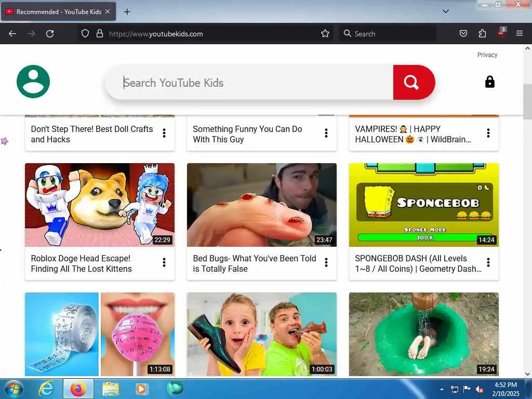The height and width of the screenshot is (399, 532).
Task: Open Windows Explorer folder in taskbar
Action: [111, 389]
